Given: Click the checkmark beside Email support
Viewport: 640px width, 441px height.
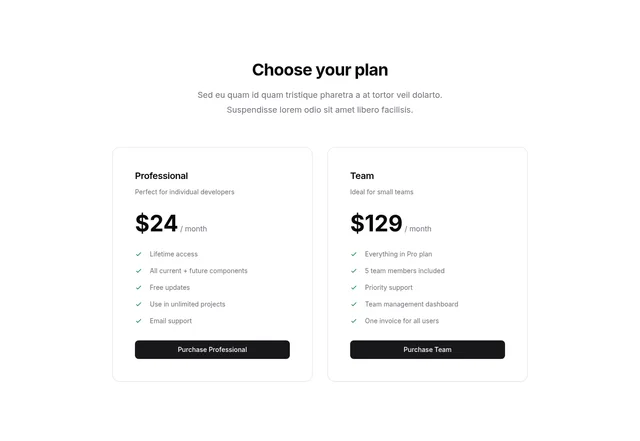Looking at the screenshot, I should tap(139, 321).
